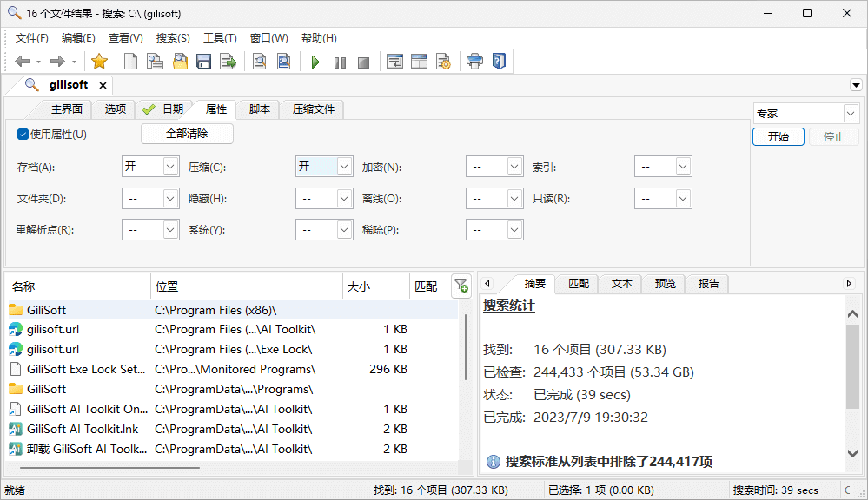
Task: Close the gilisoft search tab
Action: (103, 85)
